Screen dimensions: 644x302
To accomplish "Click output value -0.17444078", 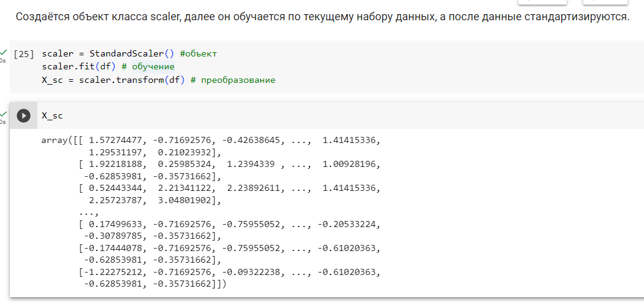I will [x=113, y=249].
